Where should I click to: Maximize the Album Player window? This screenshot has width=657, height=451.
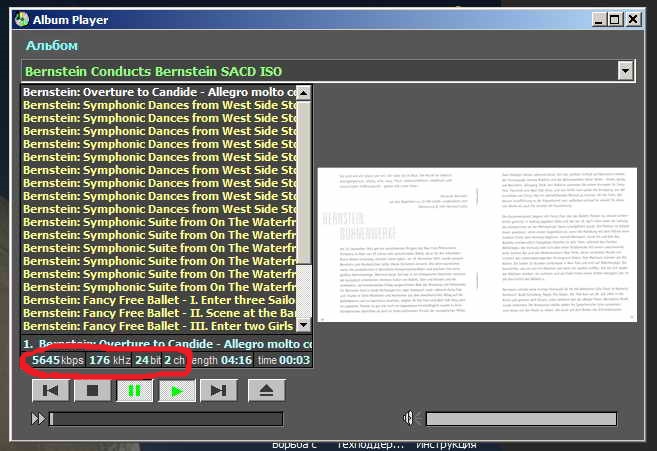click(x=614, y=19)
